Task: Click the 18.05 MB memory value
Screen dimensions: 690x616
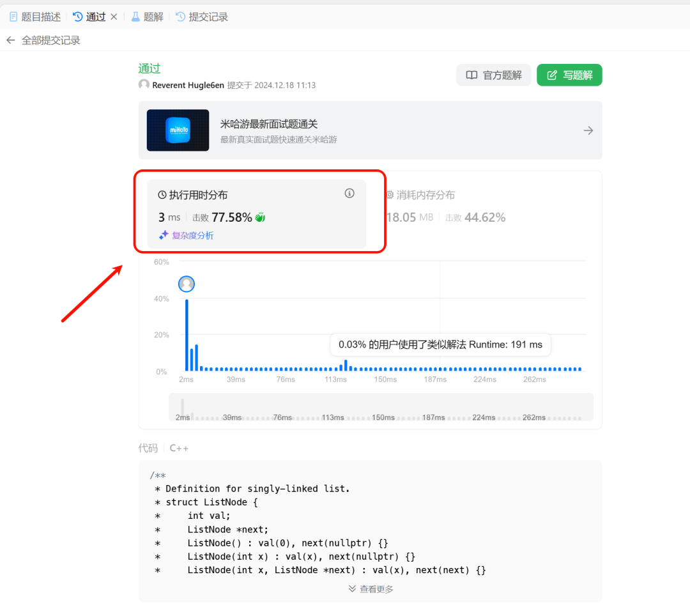Action: [x=410, y=217]
